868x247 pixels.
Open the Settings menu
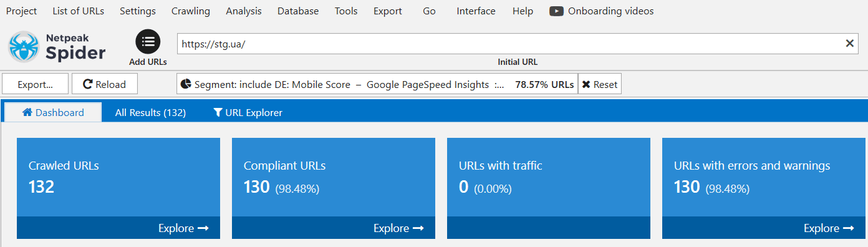tap(138, 11)
